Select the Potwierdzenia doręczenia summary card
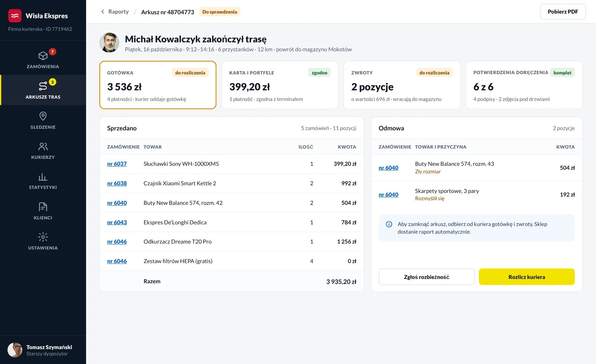Image resolution: width=596 pixels, height=364 pixels. pos(524,85)
